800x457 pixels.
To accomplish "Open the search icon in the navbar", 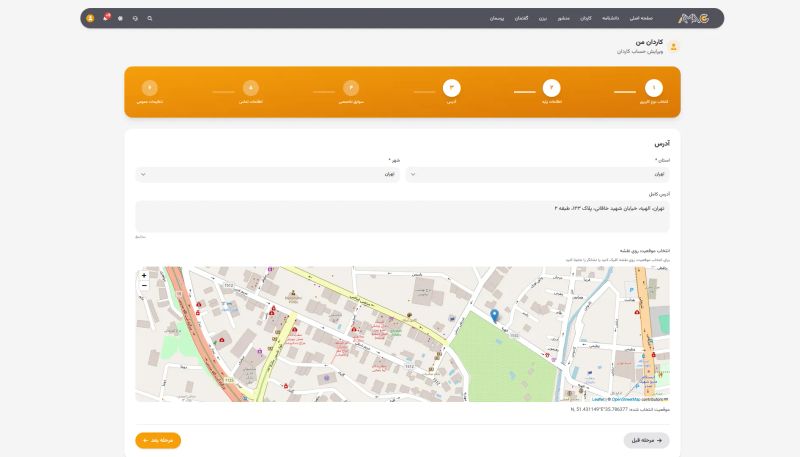I will tap(150, 18).
